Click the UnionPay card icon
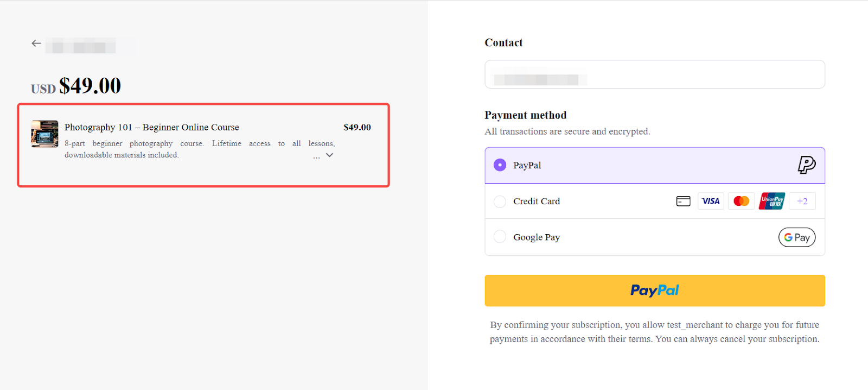Viewport: 868px width, 390px height. (x=772, y=202)
